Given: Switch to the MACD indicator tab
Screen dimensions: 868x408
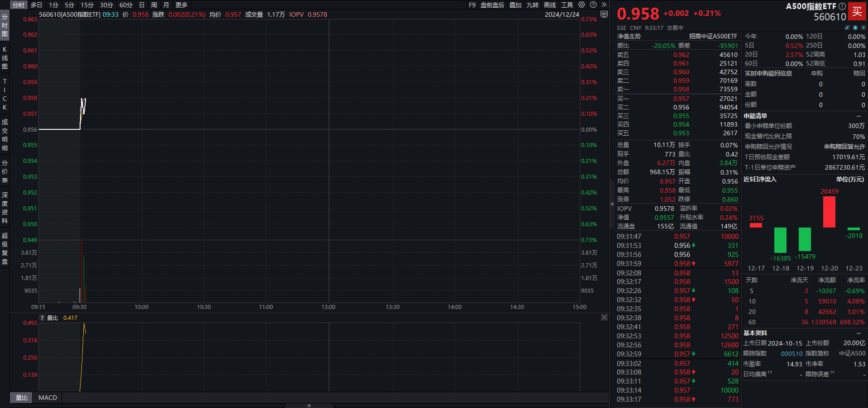Looking at the screenshot, I should click(48, 398).
